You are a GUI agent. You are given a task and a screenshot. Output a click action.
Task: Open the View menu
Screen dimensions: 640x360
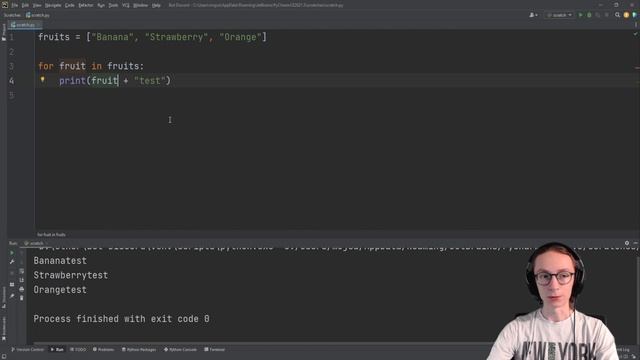[37, 5]
